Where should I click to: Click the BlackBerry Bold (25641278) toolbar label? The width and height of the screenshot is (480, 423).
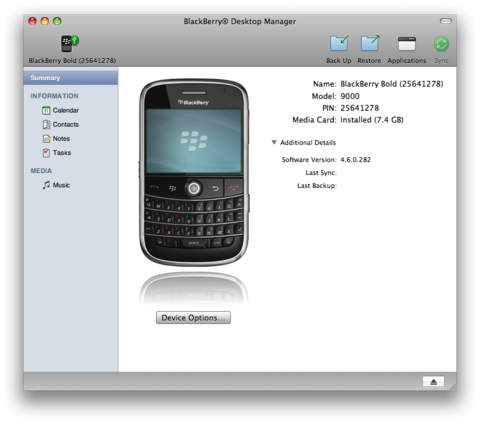[72, 61]
